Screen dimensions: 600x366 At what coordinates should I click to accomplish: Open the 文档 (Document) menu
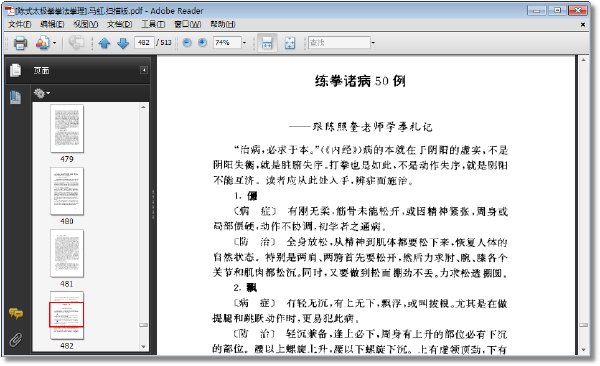[119, 24]
